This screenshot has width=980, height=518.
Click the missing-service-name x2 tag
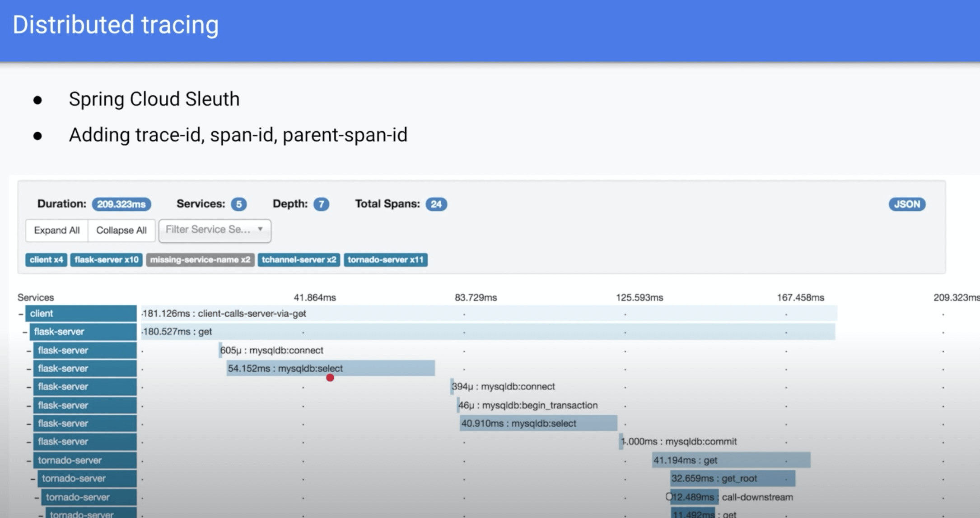(x=200, y=260)
